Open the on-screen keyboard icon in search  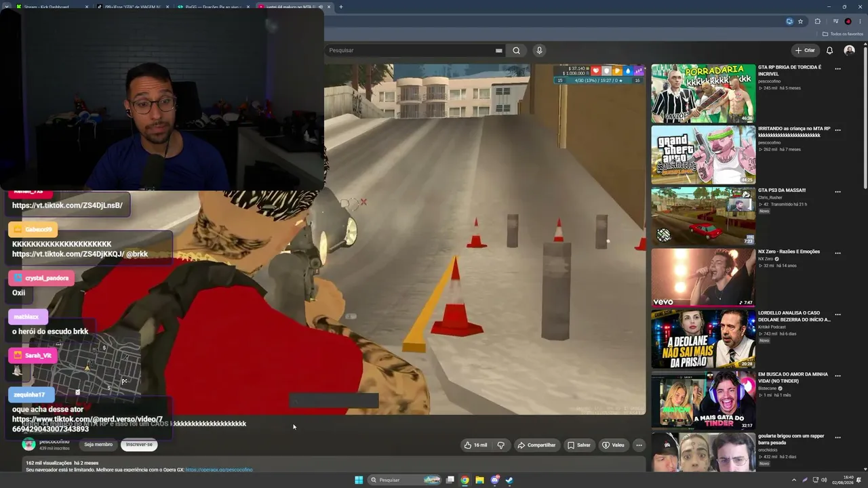[x=498, y=50]
